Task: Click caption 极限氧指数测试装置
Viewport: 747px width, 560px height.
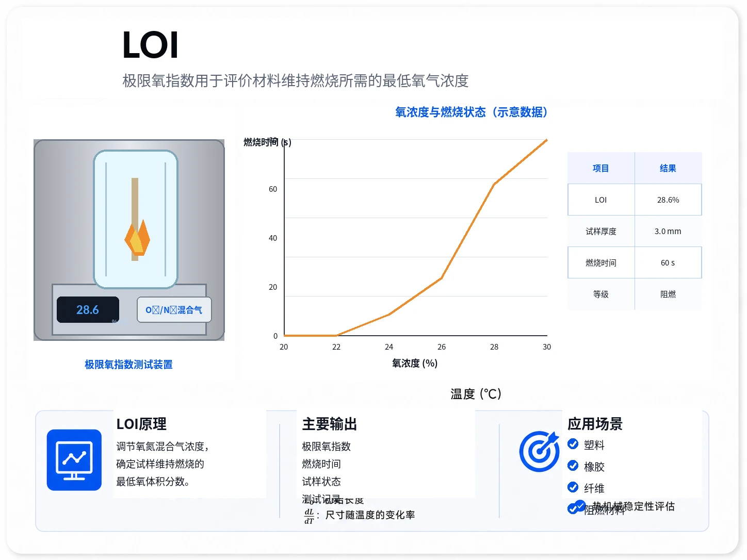Action: (128, 365)
